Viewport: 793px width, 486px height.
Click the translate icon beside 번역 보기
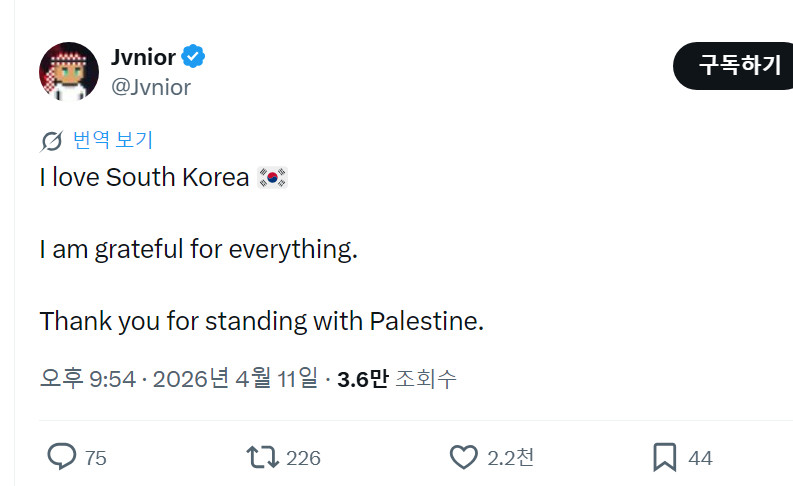tap(52, 141)
